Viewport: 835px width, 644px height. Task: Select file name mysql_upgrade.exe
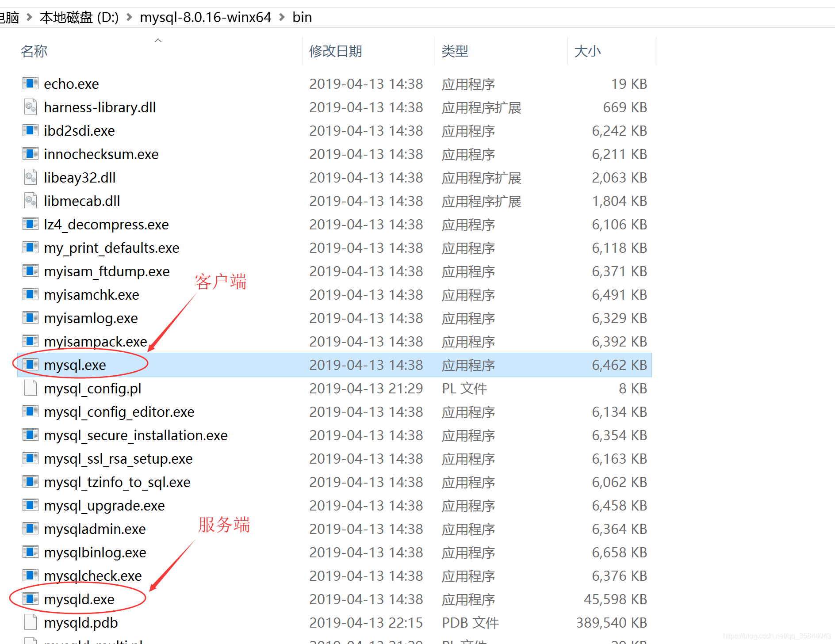click(x=104, y=506)
